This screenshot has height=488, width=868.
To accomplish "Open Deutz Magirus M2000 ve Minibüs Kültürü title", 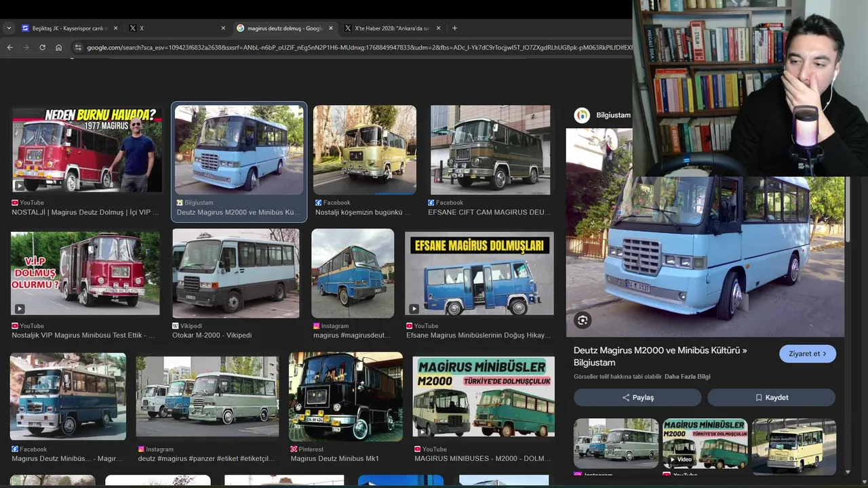I will 660,357.
